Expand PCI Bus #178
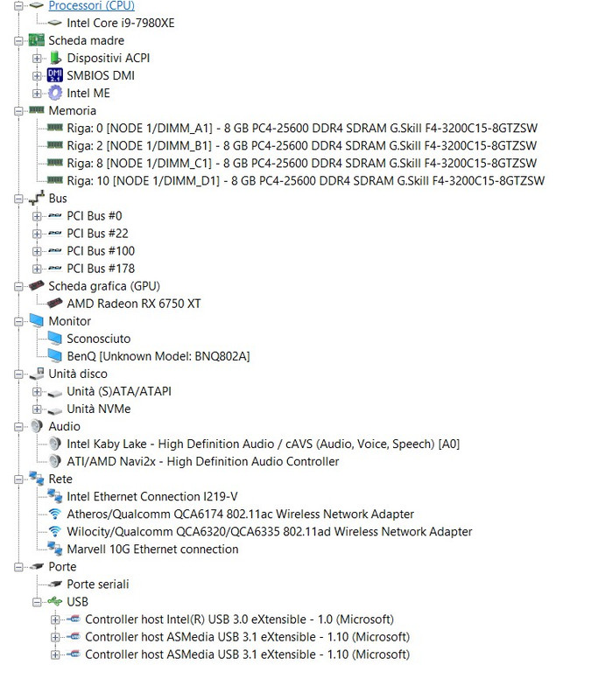Image resolution: width=591 pixels, height=700 pixels. pos(37,269)
